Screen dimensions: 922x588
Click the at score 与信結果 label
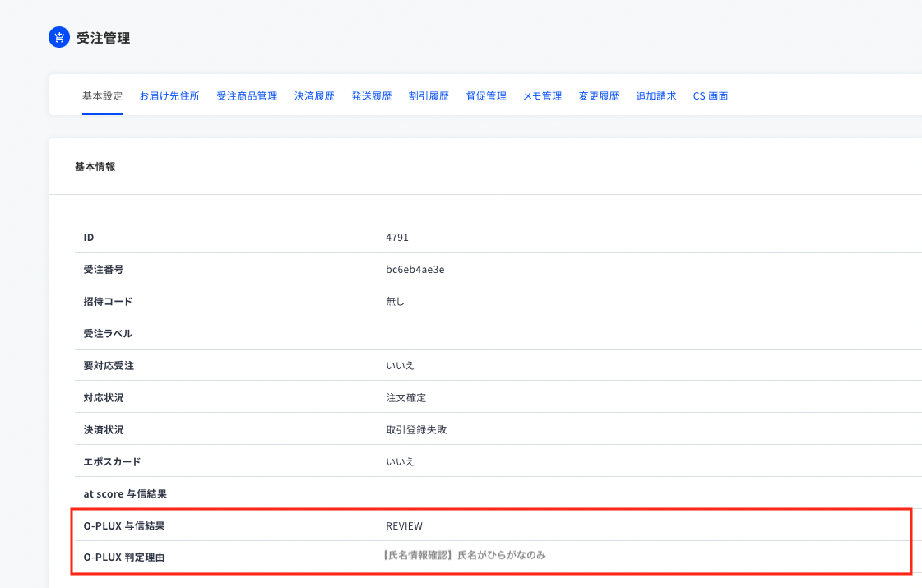coord(125,494)
